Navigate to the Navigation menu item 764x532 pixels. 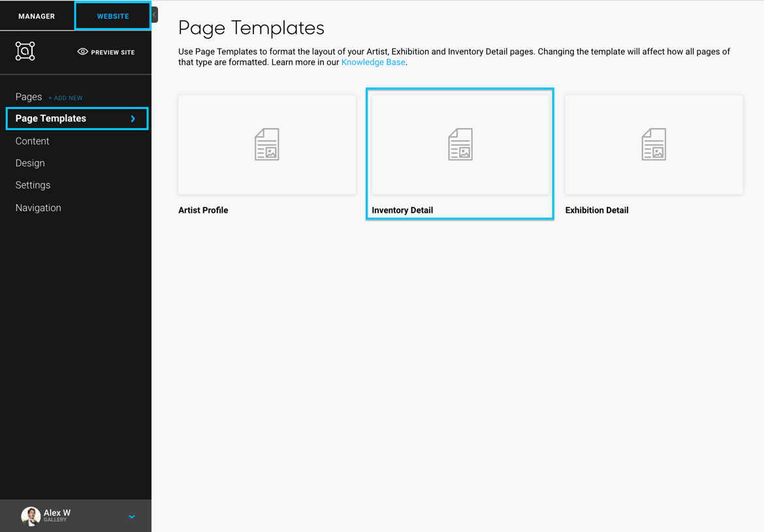click(39, 208)
